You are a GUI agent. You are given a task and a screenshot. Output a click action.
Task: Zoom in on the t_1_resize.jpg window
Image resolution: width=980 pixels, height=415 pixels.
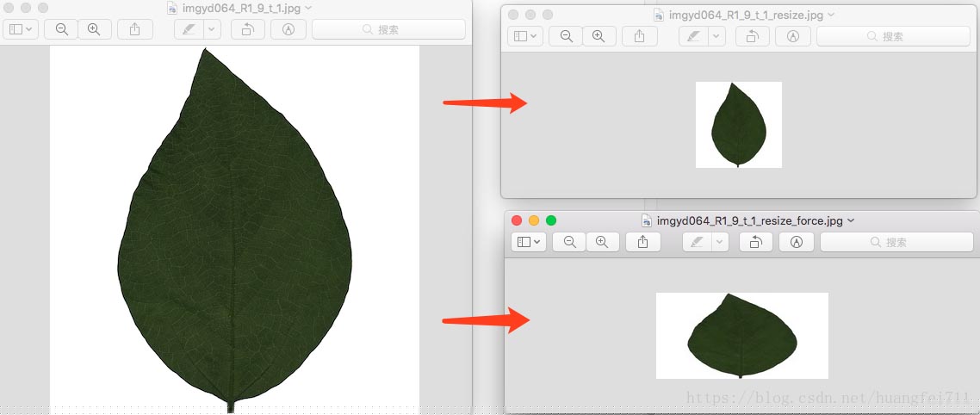599,36
